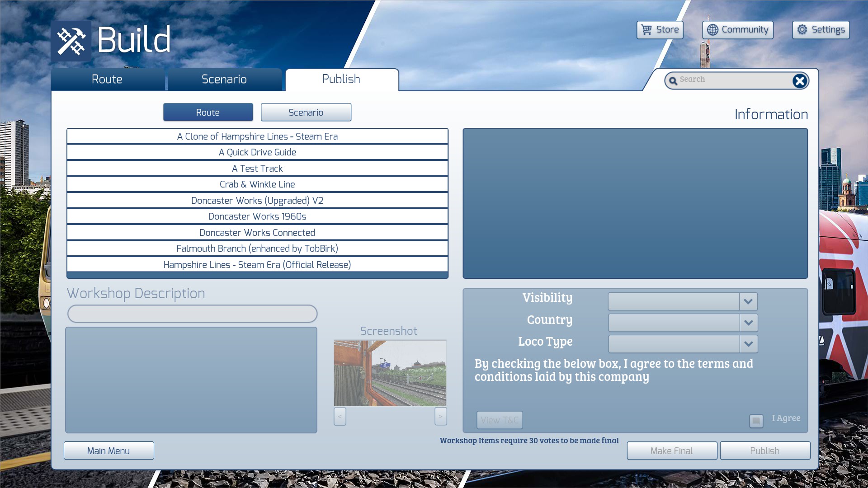This screenshot has width=868, height=488.
Task: Select the Scenario filter toggle
Action: [306, 113]
